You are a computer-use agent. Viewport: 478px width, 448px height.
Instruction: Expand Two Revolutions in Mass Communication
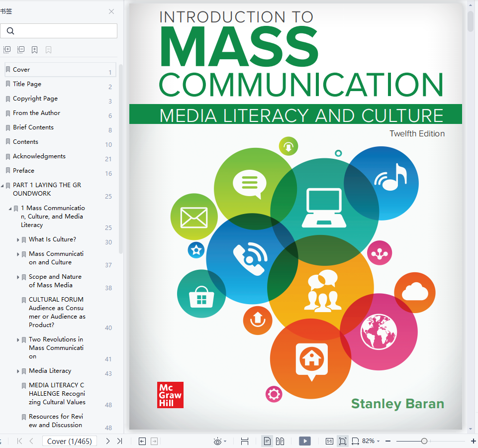[18, 340]
